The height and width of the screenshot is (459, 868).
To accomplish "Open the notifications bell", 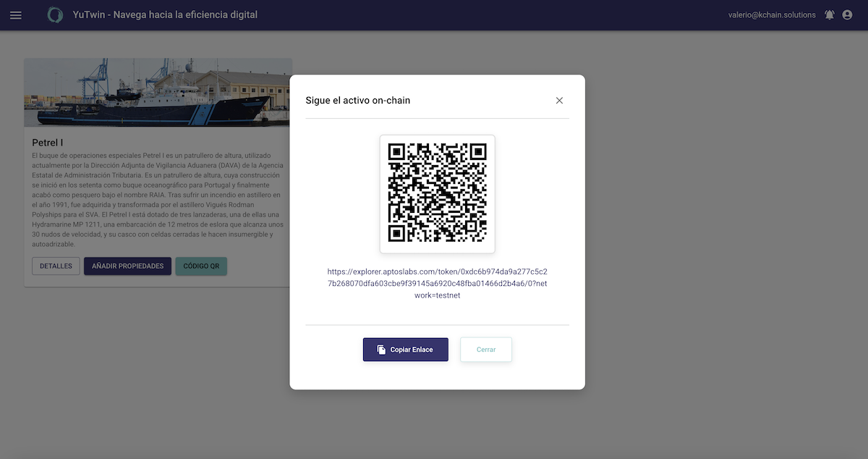I will pos(830,14).
